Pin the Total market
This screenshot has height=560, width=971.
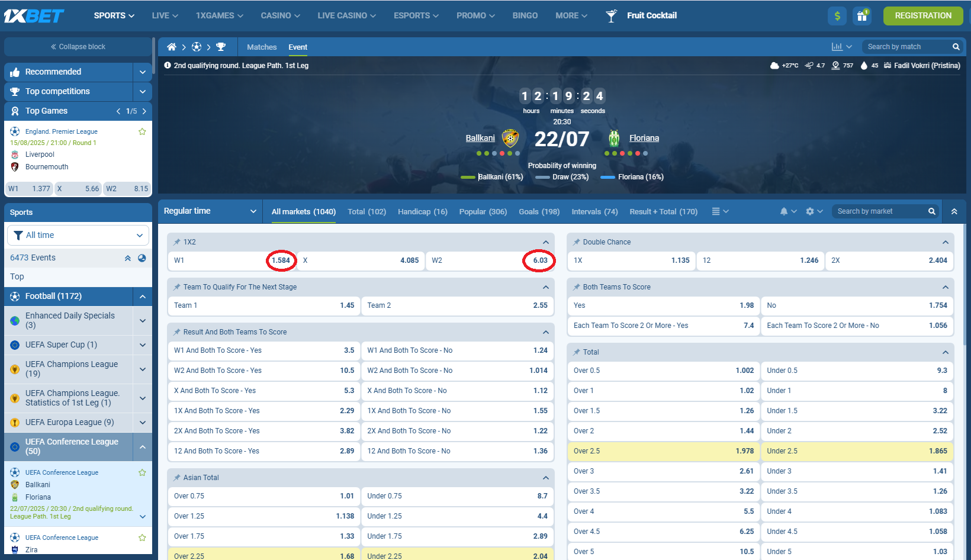click(577, 352)
